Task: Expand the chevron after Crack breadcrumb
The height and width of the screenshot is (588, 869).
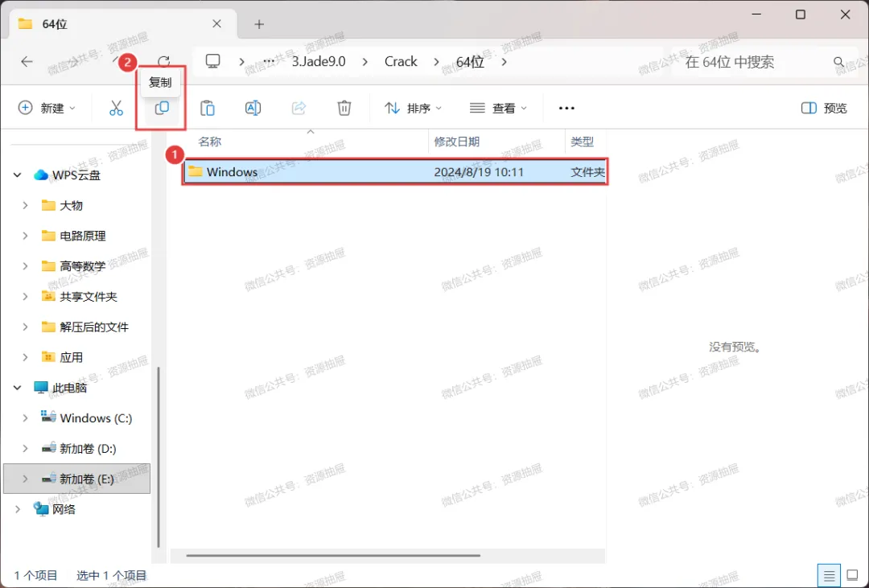Action: coord(436,61)
